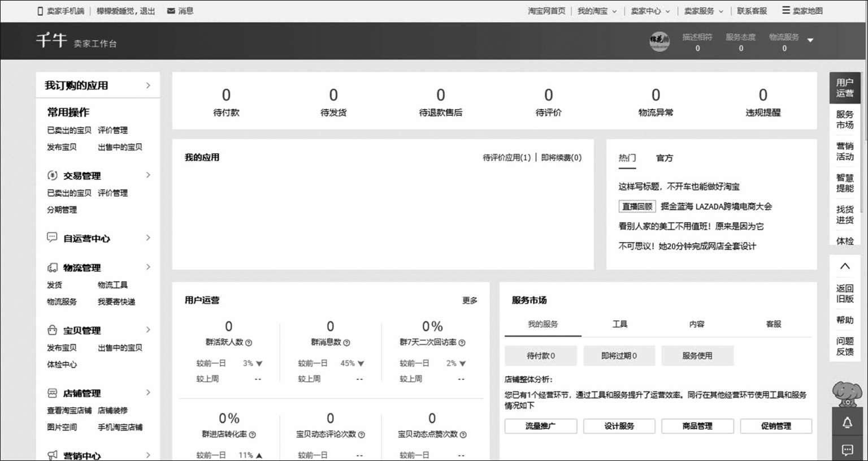The height and width of the screenshot is (461, 868).
Task: Expand the shop rating dropdown arrow
Action: [810, 41]
